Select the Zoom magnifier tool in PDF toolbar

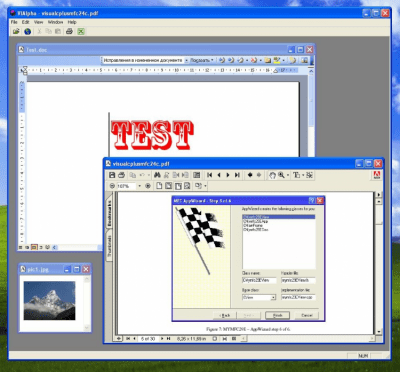click(281, 175)
